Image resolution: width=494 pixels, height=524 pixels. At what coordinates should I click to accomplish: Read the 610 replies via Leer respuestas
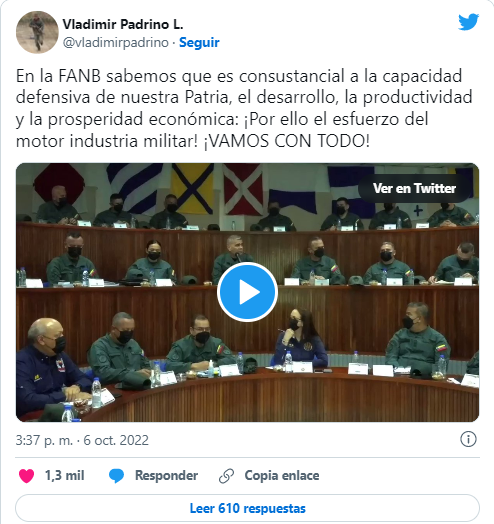coord(247,508)
